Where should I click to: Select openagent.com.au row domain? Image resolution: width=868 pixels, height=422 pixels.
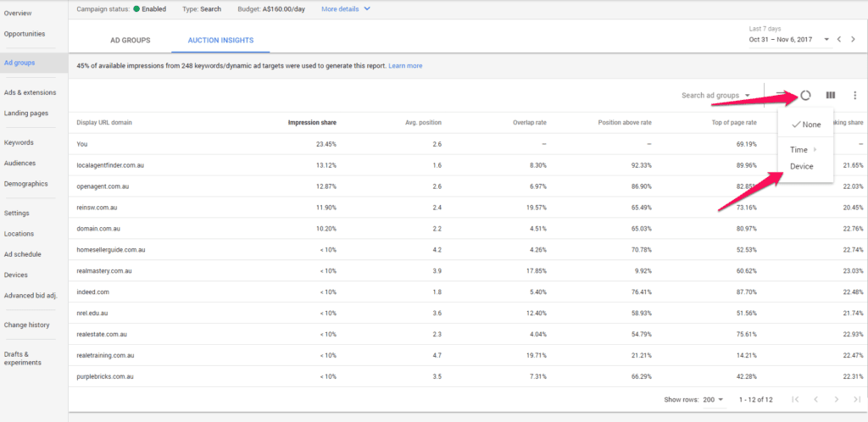tap(102, 186)
